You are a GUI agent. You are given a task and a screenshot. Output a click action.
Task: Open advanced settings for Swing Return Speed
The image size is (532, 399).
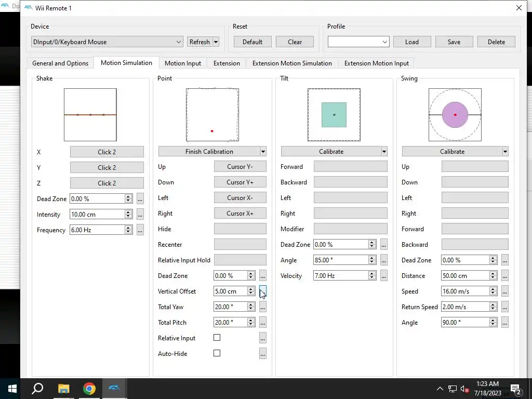(505, 307)
